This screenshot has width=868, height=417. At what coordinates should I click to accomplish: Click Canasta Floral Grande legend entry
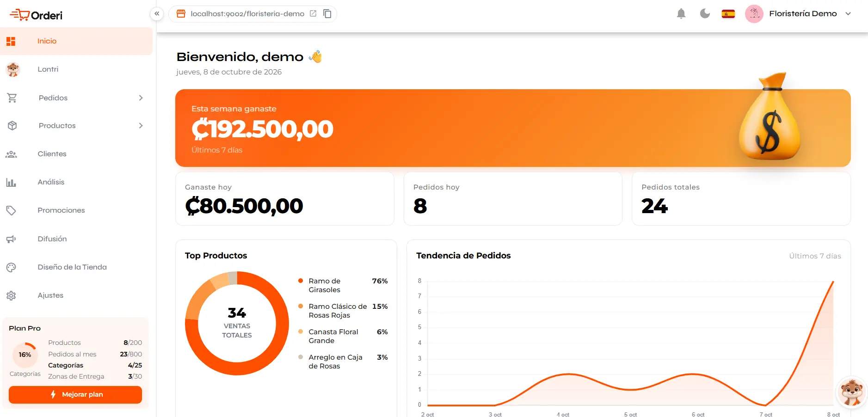click(x=343, y=336)
